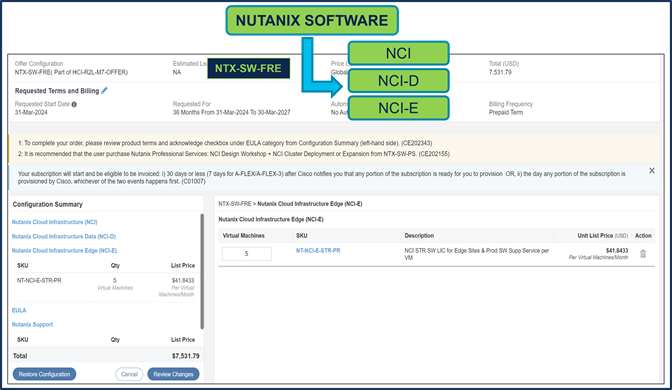Select the EULA acknowledgement warning message CE202343
Screen dimensions: 672x390
(x=225, y=143)
